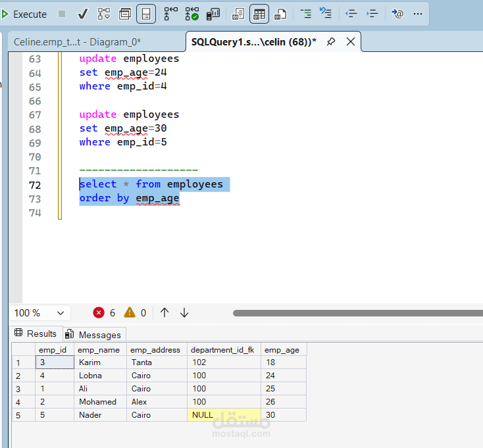483x448 pixels.
Task: Open the 100 % zoom dropdown
Action: tap(60, 313)
